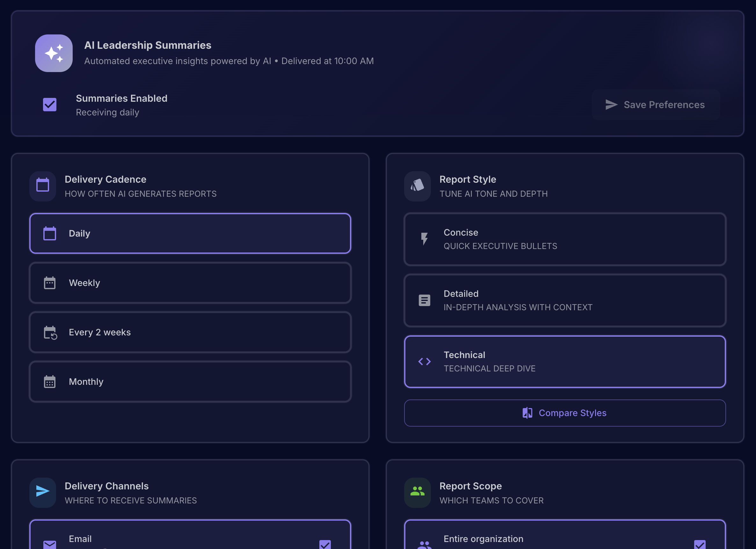This screenshot has height=549, width=756.
Task: Select the Daily cadence option
Action: tap(190, 233)
